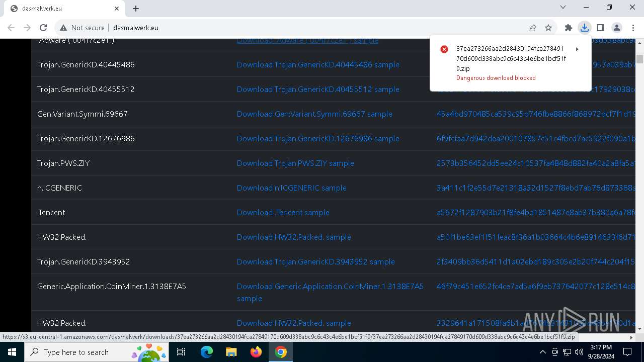Screen dimensions: 644x362
Task: Download Trojan.PWS.ZIY sample
Action: click(x=295, y=163)
